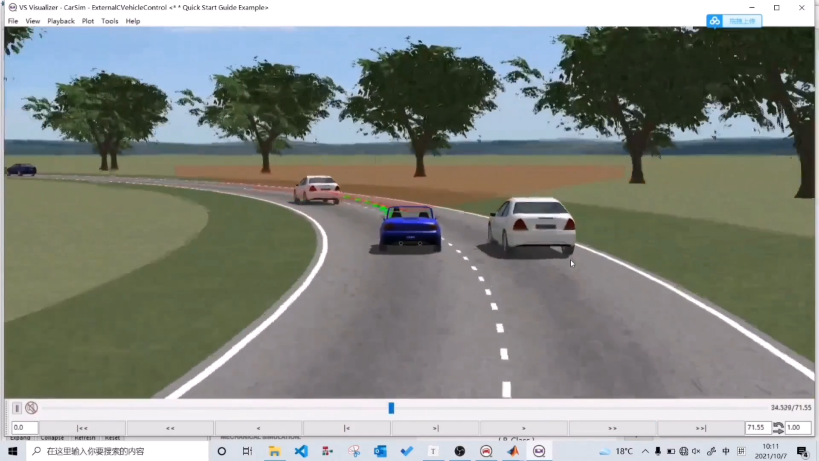Viewport: 819px width, 461px height.
Task: Open the View menu
Action: [32, 21]
